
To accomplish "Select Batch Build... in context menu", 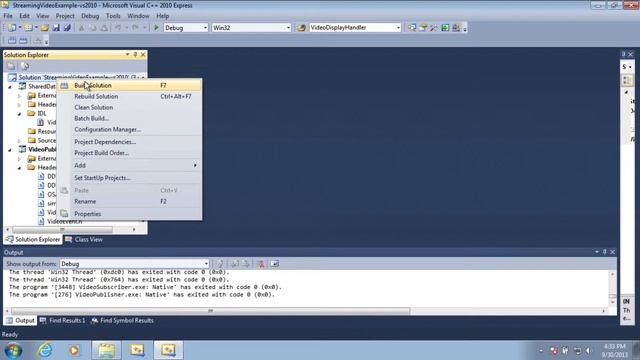I will (x=129, y=118).
